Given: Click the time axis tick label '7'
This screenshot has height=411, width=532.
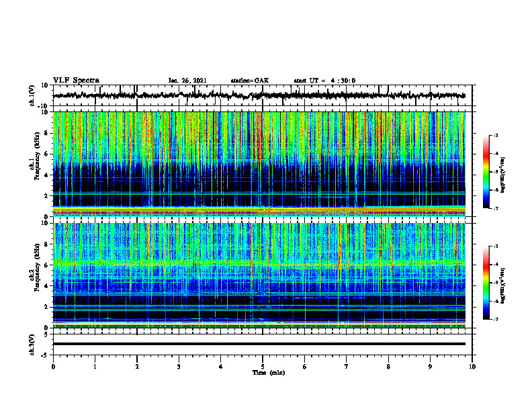Looking at the screenshot, I should (x=347, y=367).
